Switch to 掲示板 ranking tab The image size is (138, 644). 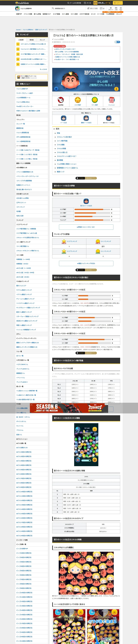(x=32, y=40)
